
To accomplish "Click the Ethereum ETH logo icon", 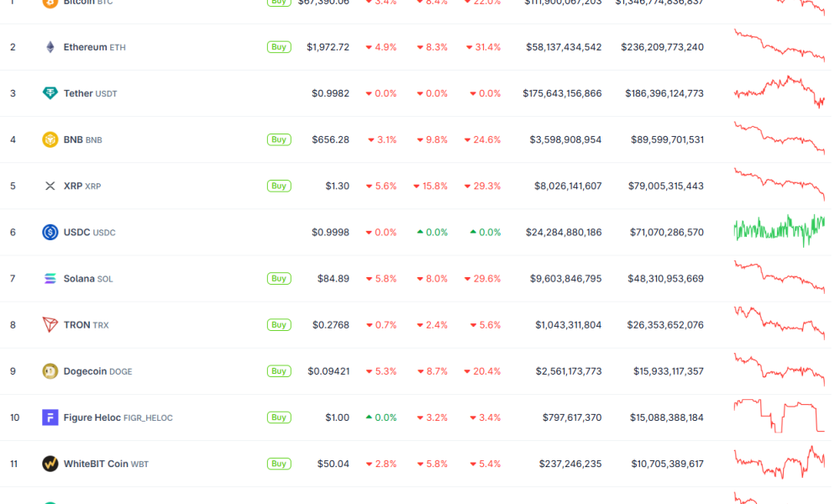I will tap(50, 47).
